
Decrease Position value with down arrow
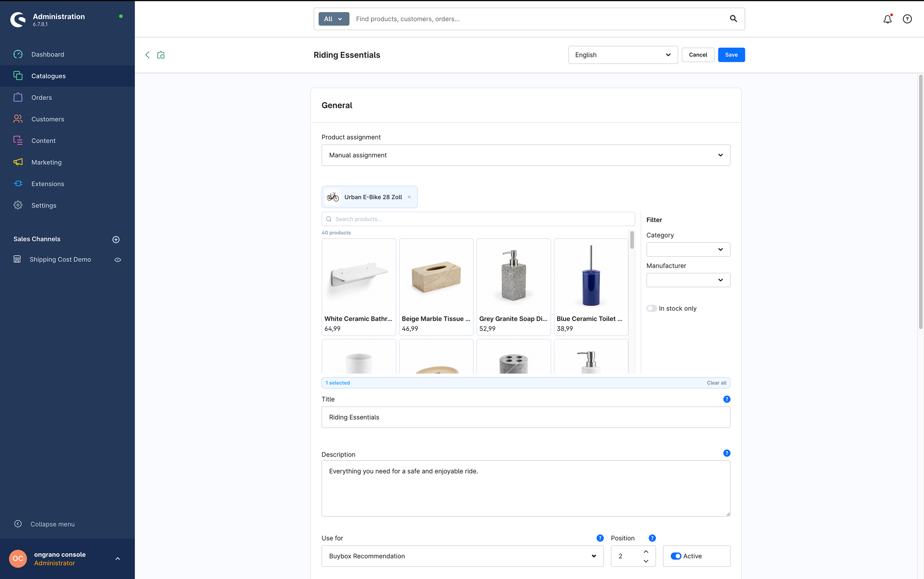(x=646, y=561)
